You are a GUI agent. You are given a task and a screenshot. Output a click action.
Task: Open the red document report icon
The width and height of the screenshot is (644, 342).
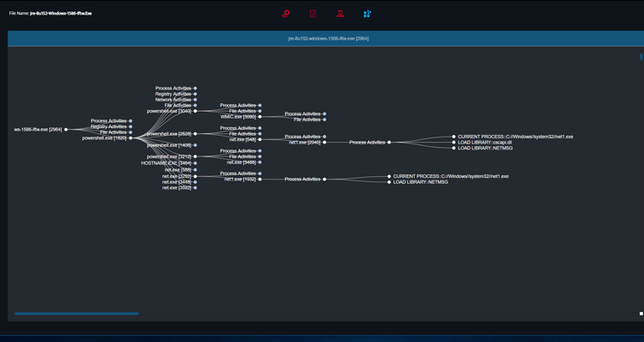[x=313, y=14]
